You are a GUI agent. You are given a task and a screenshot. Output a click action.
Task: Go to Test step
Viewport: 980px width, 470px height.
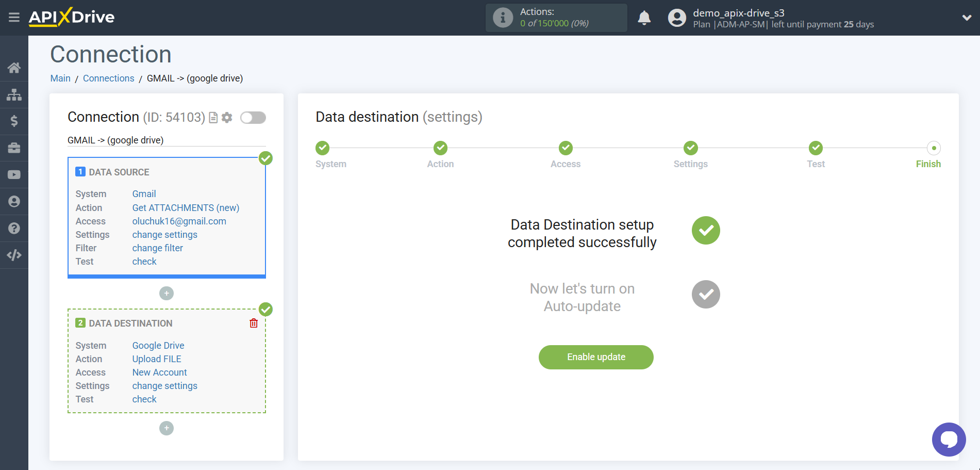(x=816, y=148)
